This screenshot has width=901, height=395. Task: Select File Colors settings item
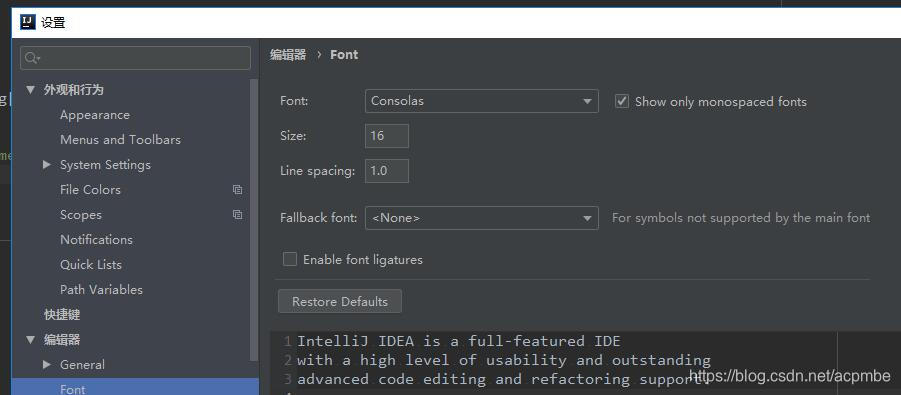[x=90, y=190]
